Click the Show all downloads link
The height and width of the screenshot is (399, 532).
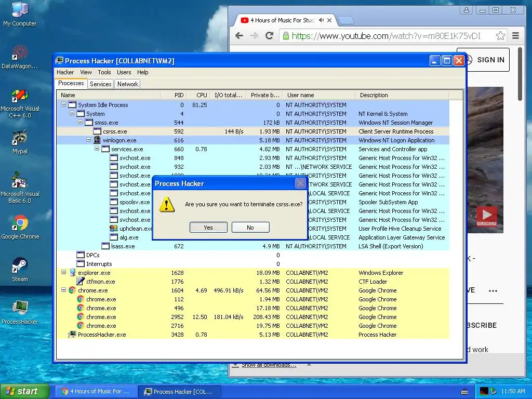point(269,365)
